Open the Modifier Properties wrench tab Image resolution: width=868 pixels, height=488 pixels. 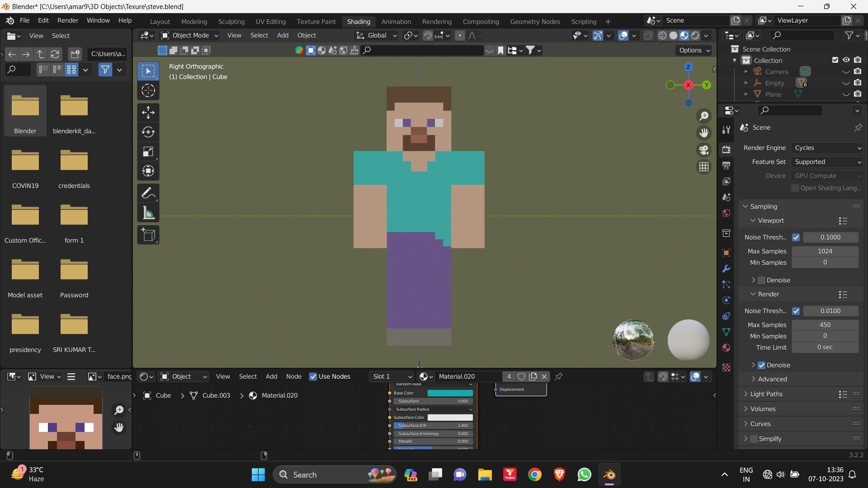point(726,269)
